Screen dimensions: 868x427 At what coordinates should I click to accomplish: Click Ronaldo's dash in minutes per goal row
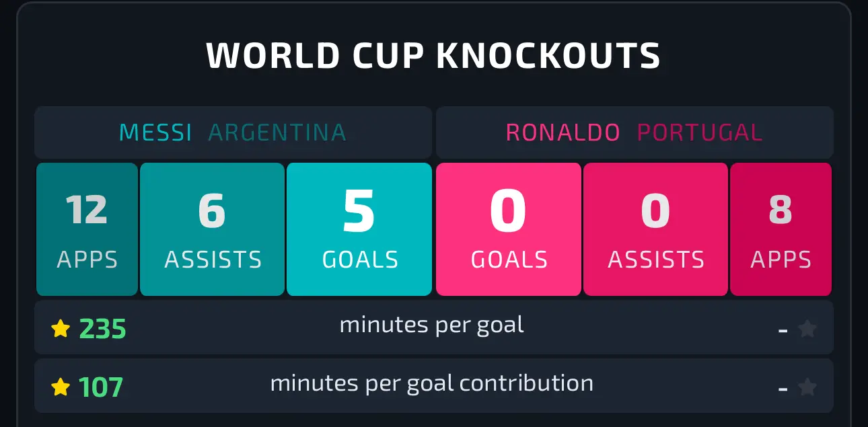[783, 331]
